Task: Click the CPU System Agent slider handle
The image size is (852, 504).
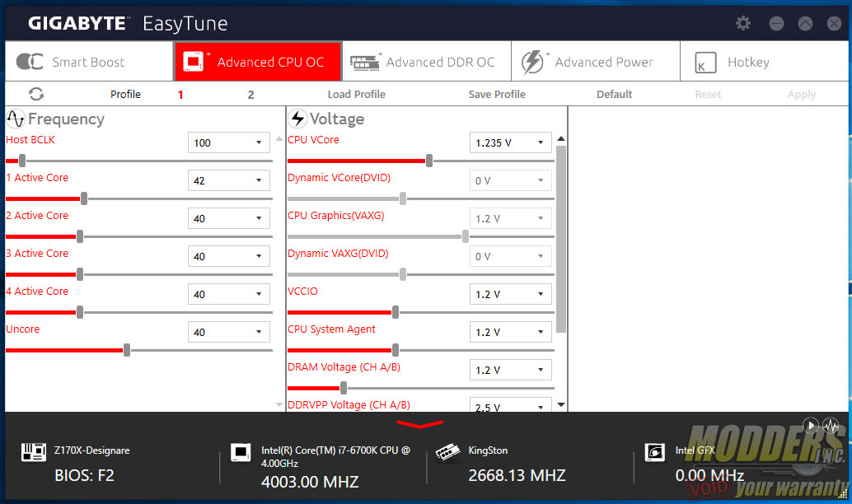Action: click(x=396, y=350)
